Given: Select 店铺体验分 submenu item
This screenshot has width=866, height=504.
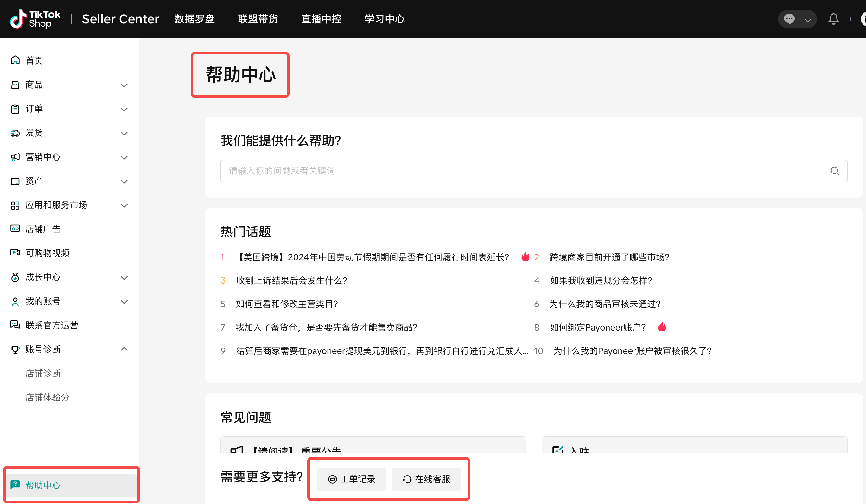Looking at the screenshot, I should click(x=48, y=397).
